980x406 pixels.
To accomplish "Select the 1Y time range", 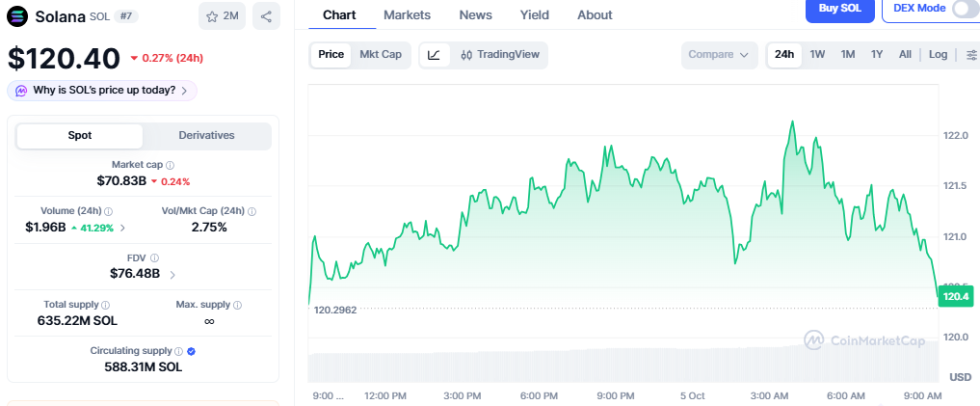I will pos(877,55).
